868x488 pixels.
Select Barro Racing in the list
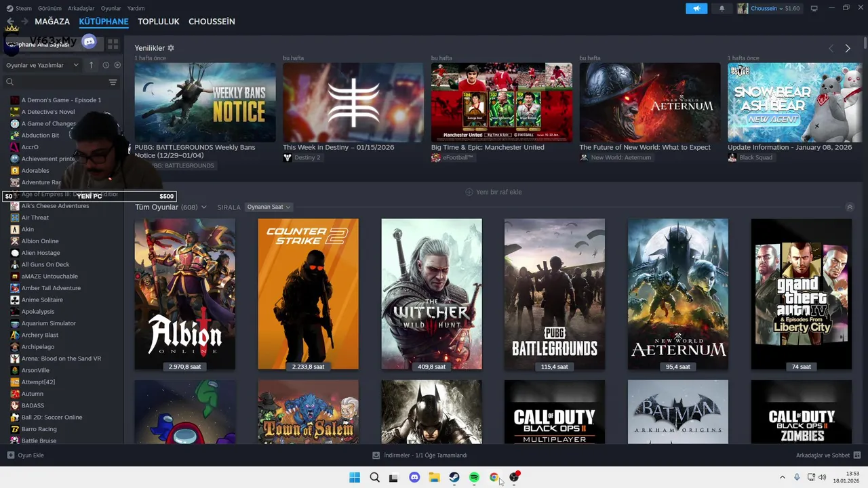pyautogui.click(x=39, y=429)
